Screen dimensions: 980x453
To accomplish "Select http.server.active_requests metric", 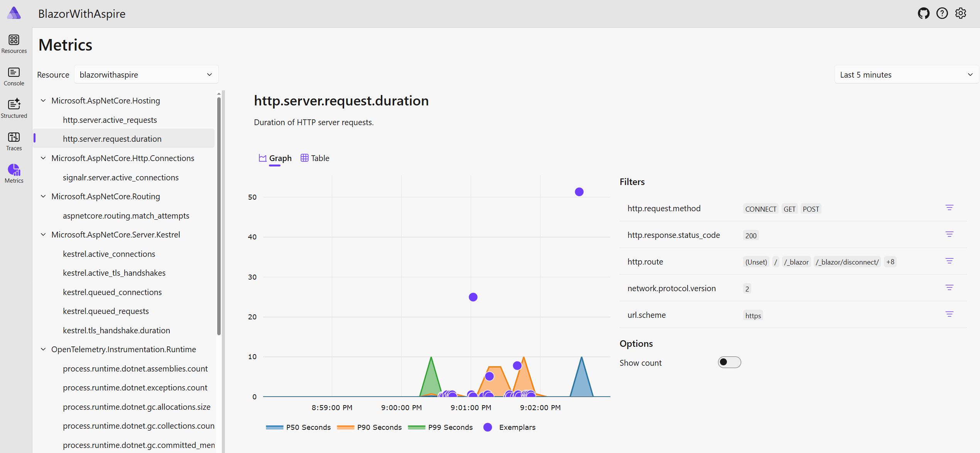I will coord(110,120).
